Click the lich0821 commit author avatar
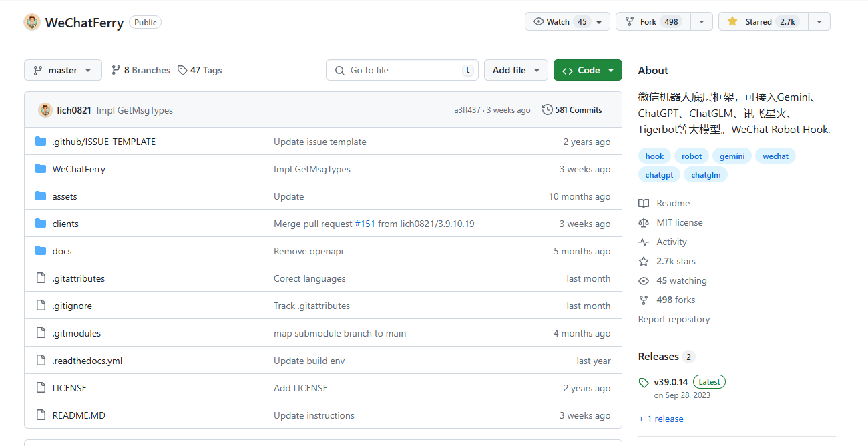 point(45,110)
